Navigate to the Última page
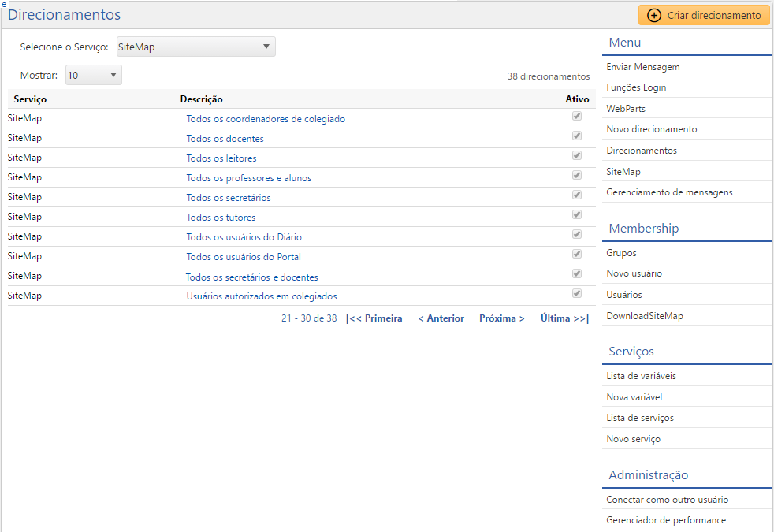The image size is (774, 532). pyautogui.click(x=564, y=318)
